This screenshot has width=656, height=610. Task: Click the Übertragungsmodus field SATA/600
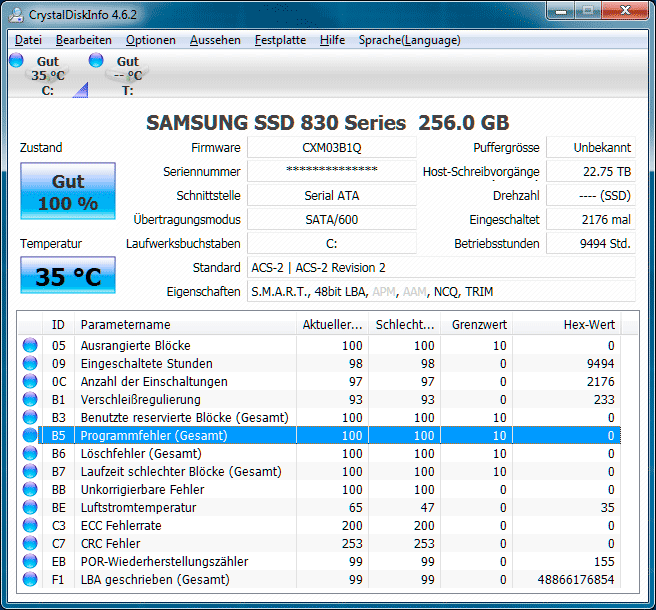332,220
